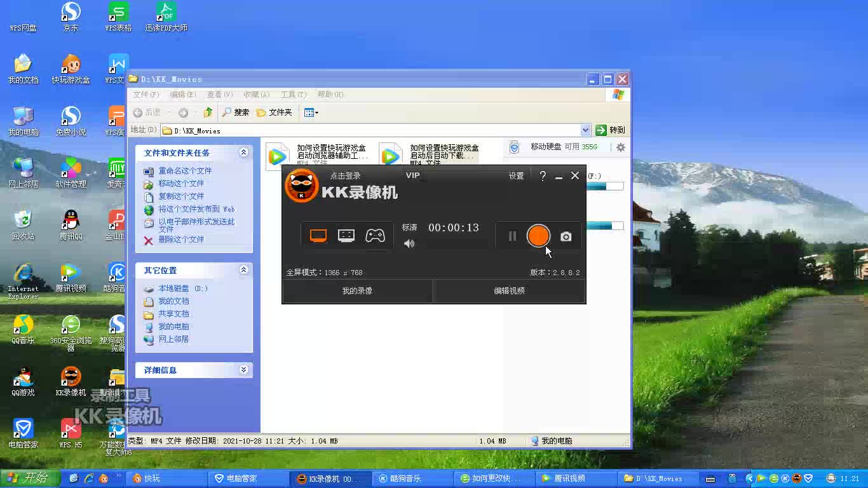Click the 移动硬盘 USB shield icon
The width and height of the screenshot is (868, 488).
click(515, 147)
